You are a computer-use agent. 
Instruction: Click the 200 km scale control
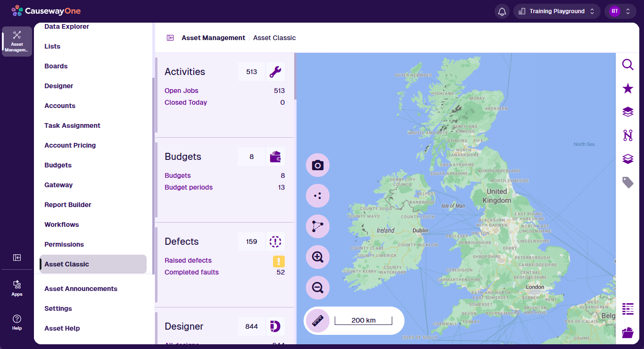(363, 320)
